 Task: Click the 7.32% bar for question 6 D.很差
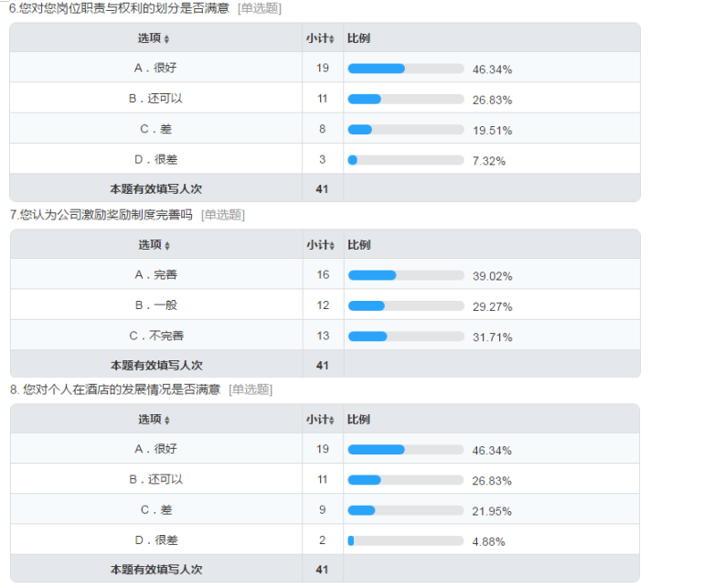coord(406,160)
